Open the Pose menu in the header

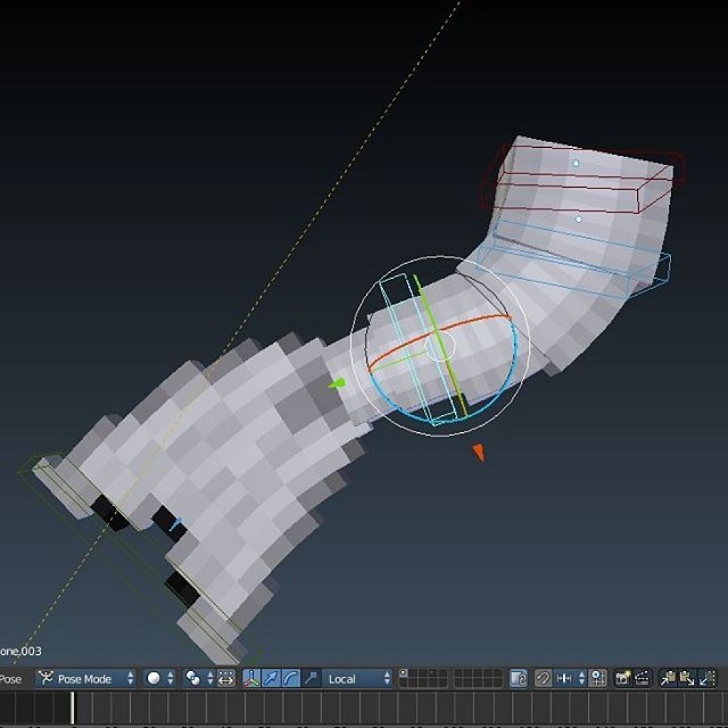click(x=11, y=678)
